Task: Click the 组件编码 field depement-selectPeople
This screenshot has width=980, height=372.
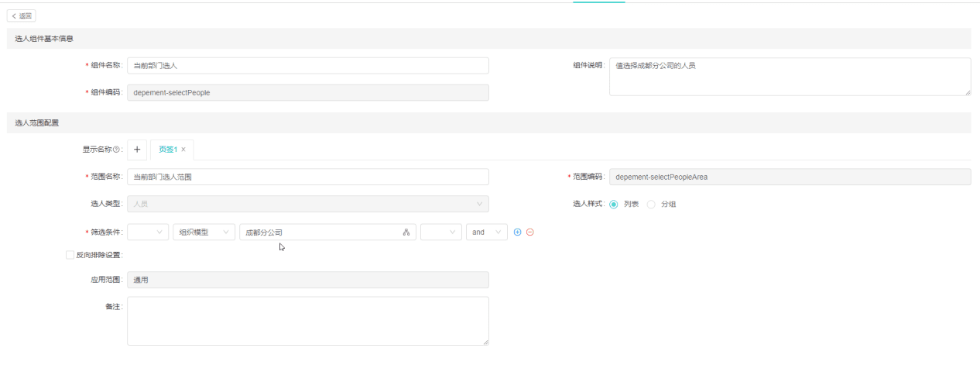Action: click(308, 92)
